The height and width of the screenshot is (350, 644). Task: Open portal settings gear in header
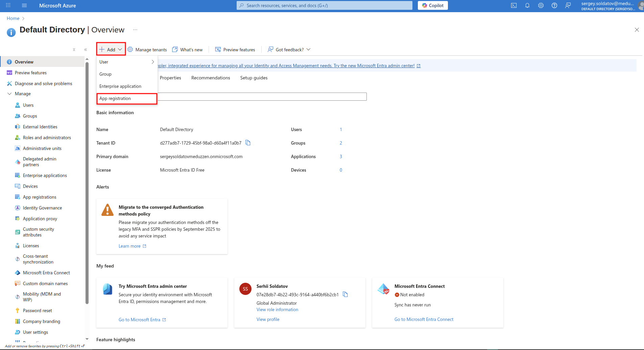[x=541, y=5]
